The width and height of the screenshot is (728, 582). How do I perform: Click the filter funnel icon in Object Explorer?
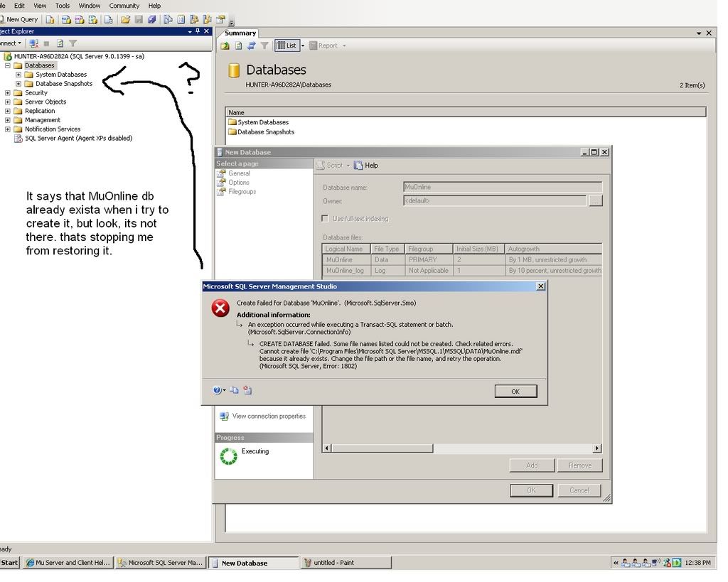point(72,43)
